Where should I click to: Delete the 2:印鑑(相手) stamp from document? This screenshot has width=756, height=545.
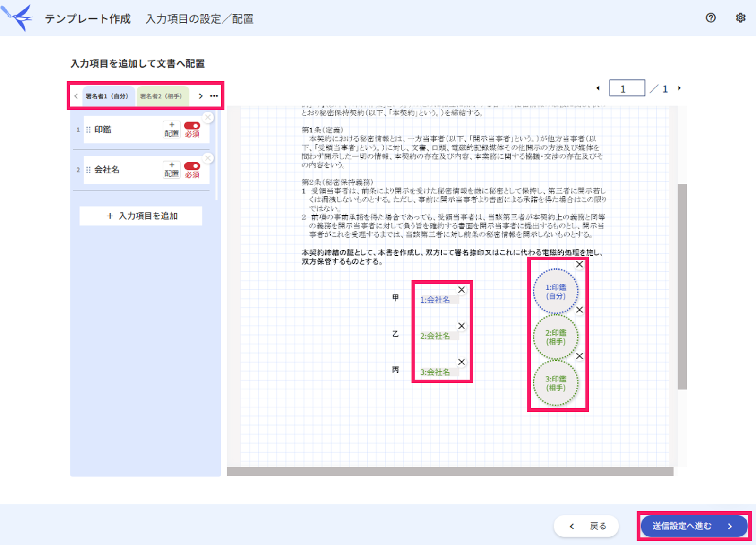pos(579,310)
